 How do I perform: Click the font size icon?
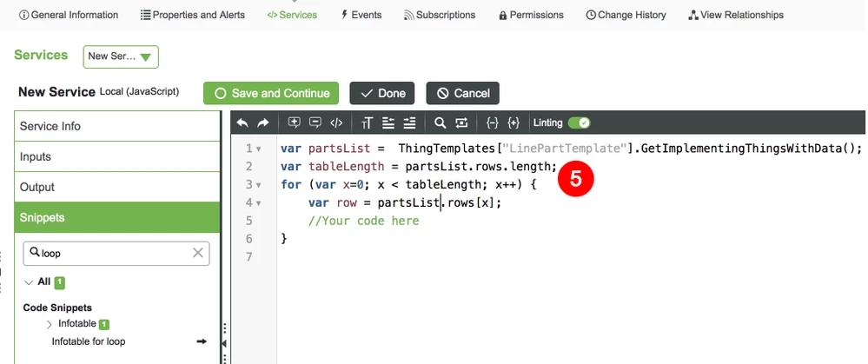click(367, 122)
